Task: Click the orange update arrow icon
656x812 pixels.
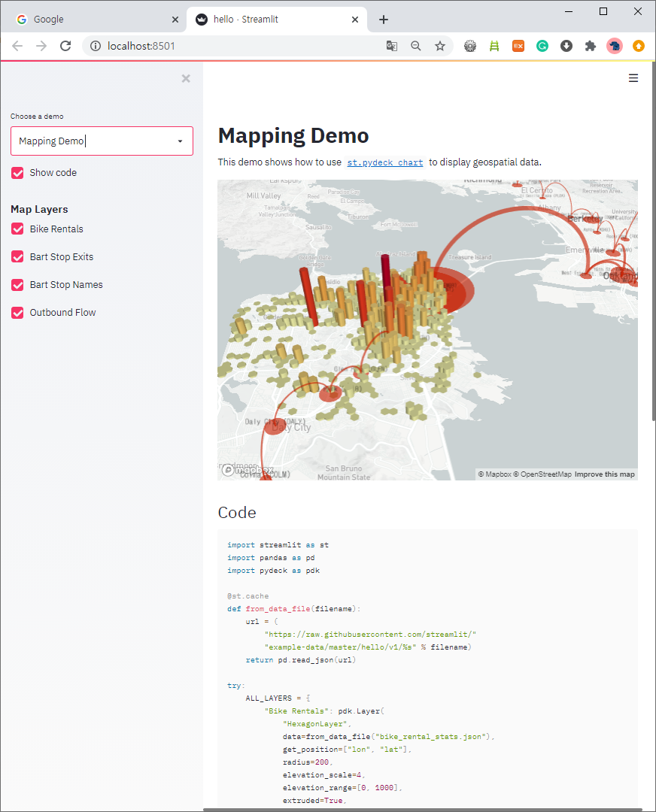Action: pyautogui.click(x=639, y=46)
